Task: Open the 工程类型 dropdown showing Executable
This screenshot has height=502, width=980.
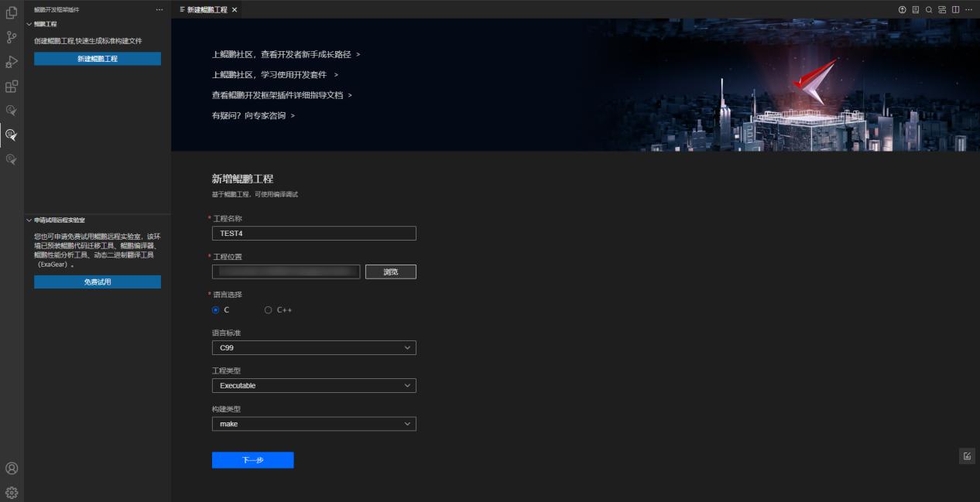Action: (x=314, y=385)
